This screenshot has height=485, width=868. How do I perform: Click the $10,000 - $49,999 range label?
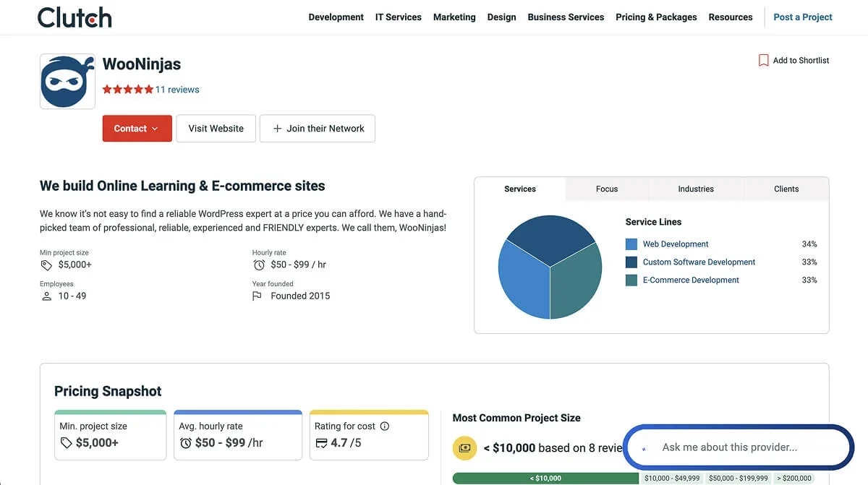[x=672, y=478]
